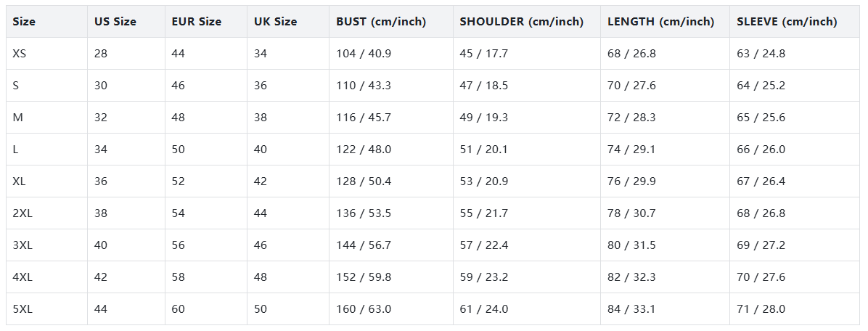Click length value 76 / 29.9
The height and width of the screenshot is (331, 868).
point(631,181)
